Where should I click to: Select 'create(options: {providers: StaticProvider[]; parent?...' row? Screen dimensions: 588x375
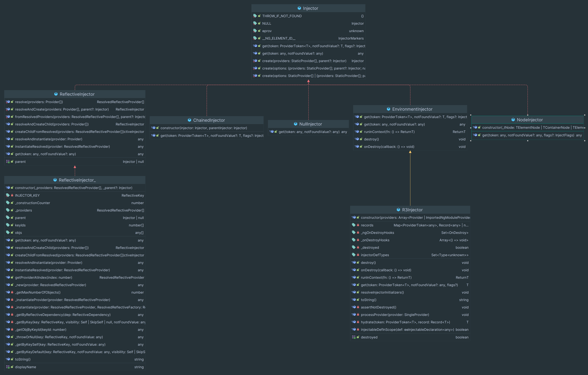(x=308, y=68)
